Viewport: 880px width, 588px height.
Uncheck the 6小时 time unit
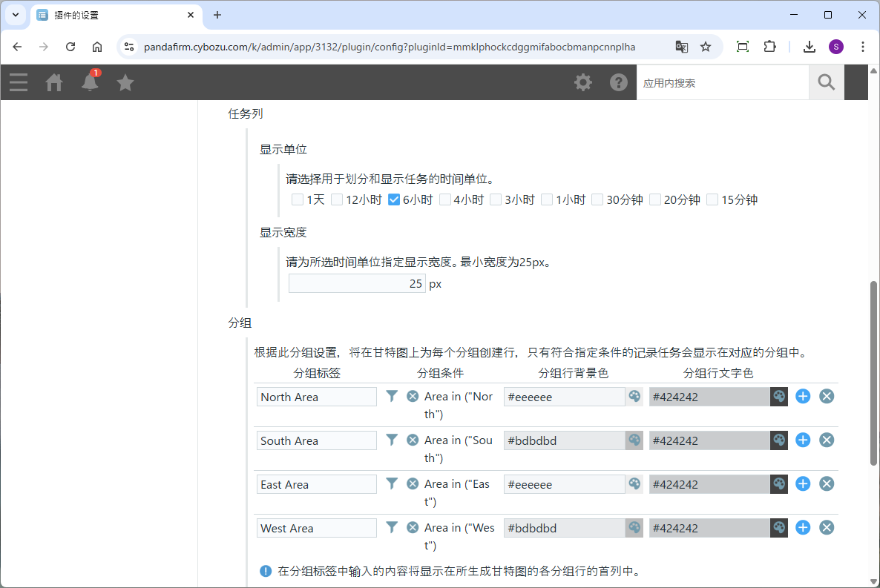(x=395, y=199)
